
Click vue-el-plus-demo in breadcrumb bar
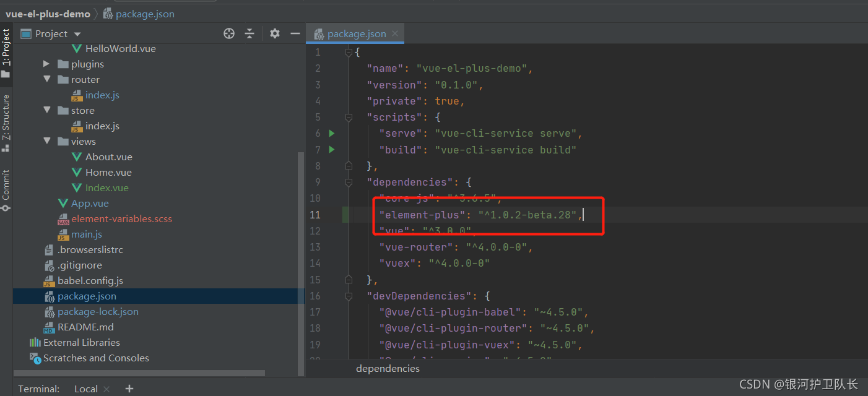click(x=48, y=14)
